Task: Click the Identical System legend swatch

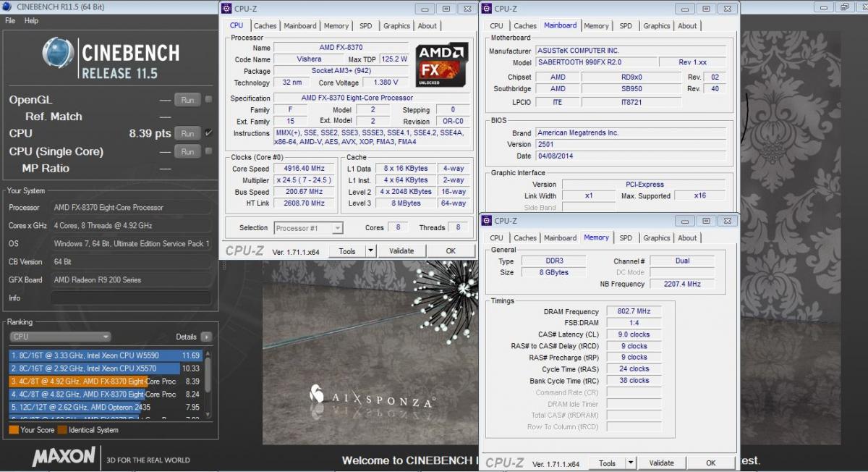Action: (62, 430)
